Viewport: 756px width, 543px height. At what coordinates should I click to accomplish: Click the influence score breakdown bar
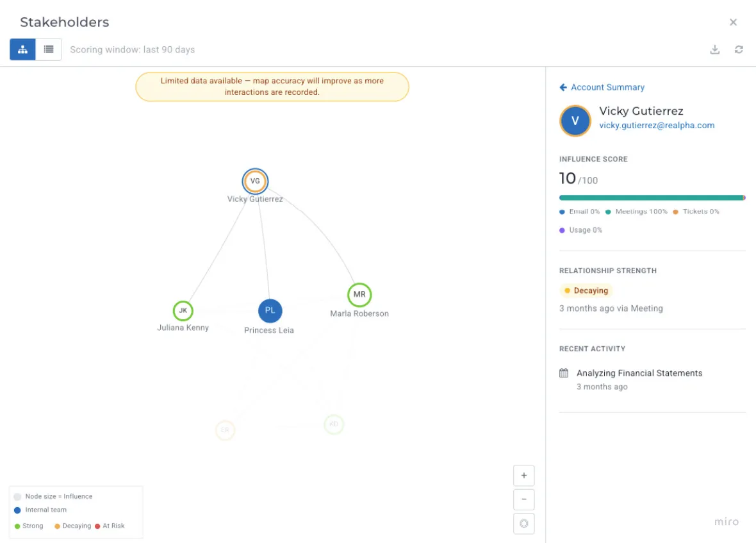coord(652,197)
